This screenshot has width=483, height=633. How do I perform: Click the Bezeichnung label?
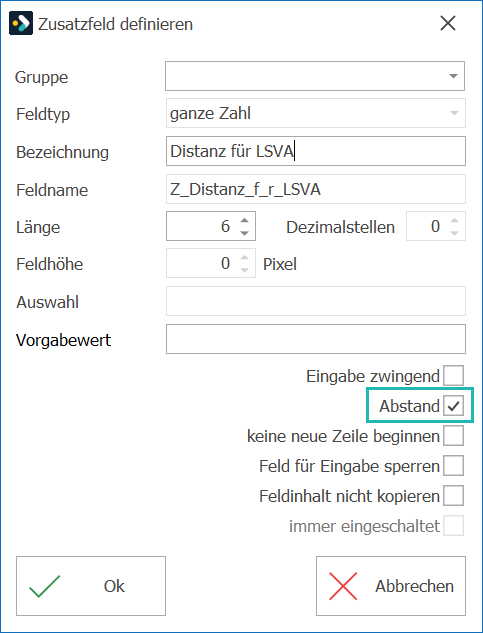63,152
